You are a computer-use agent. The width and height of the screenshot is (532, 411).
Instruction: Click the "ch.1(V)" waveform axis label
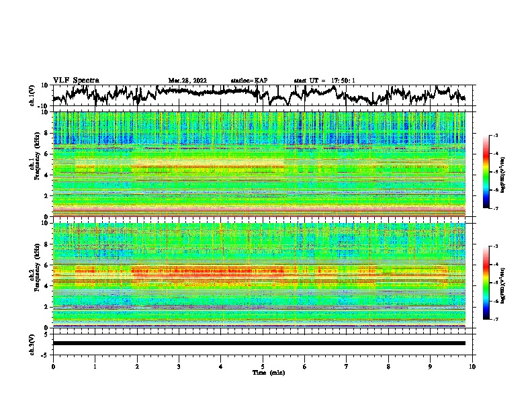pyautogui.click(x=32, y=95)
